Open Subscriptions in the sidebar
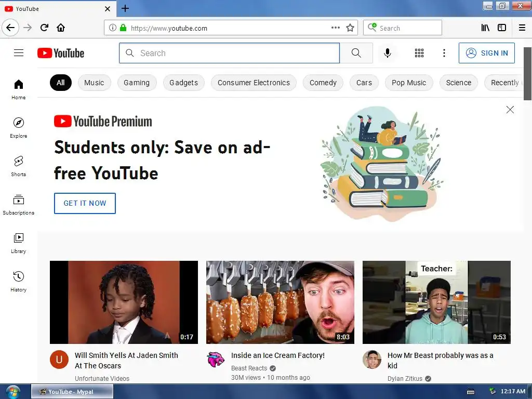The height and width of the screenshot is (399, 532). [19, 205]
